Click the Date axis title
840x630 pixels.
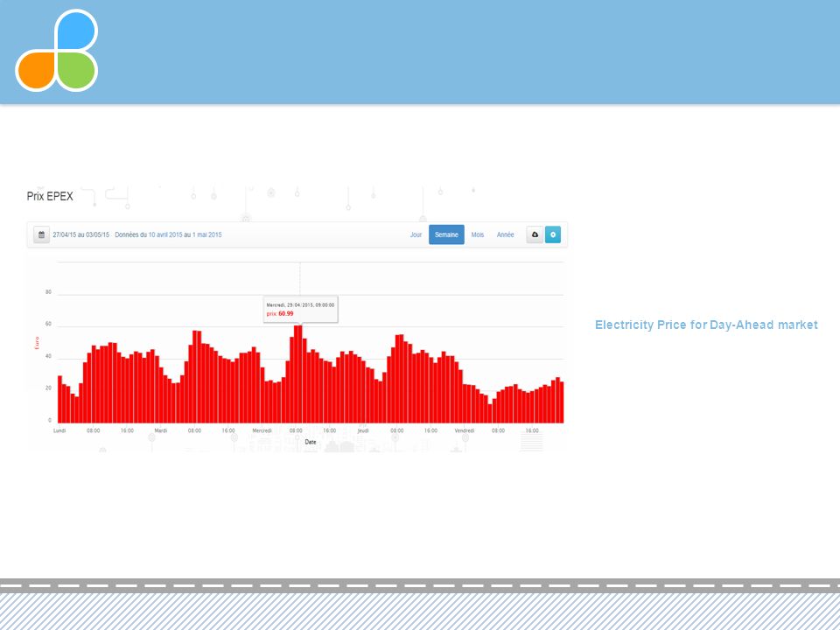click(x=310, y=442)
